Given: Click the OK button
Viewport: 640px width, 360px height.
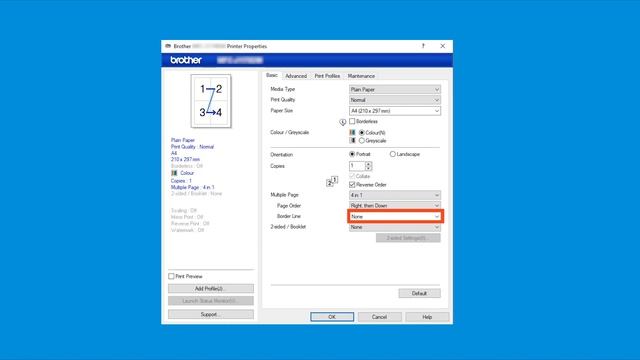Looking at the screenshot, I should 332,317.
